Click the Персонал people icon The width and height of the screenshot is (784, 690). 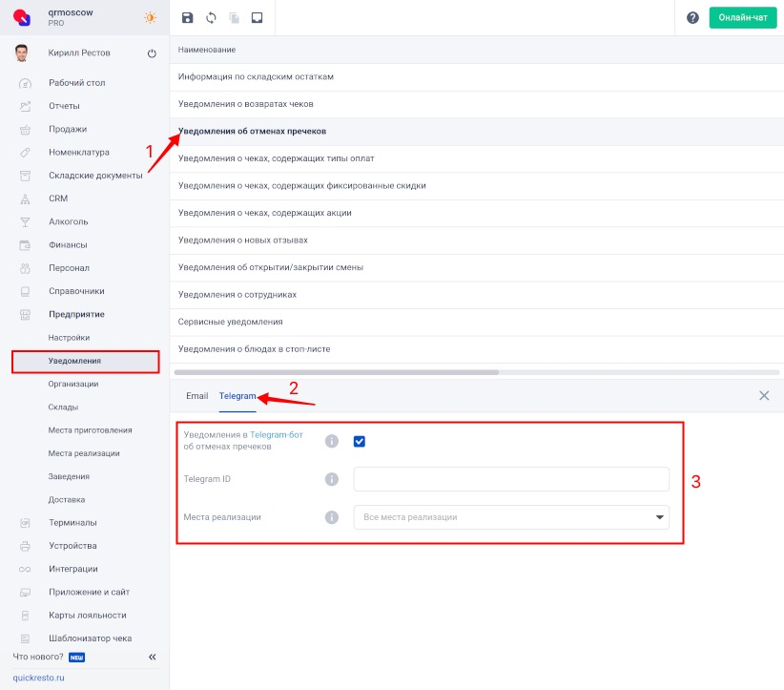coord(25,268)
